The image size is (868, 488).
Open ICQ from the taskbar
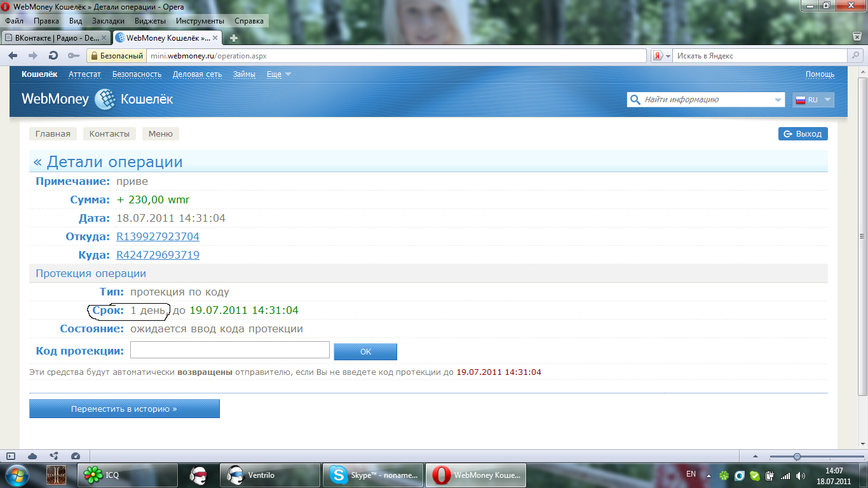tap(127, 475)
